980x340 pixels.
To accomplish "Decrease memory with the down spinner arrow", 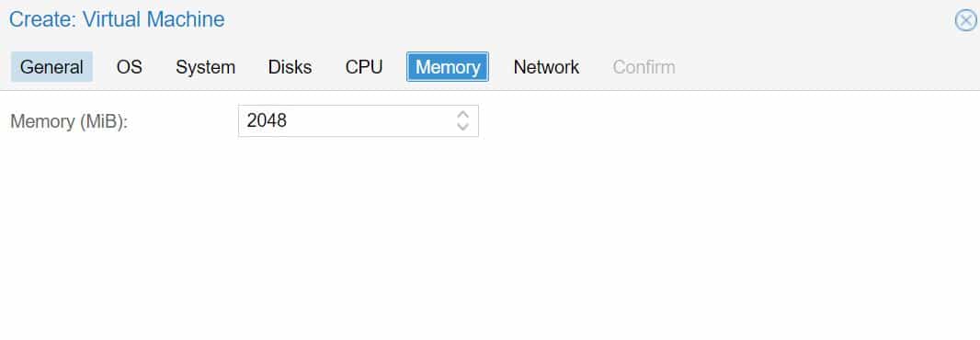I will (x=462, y=127).
